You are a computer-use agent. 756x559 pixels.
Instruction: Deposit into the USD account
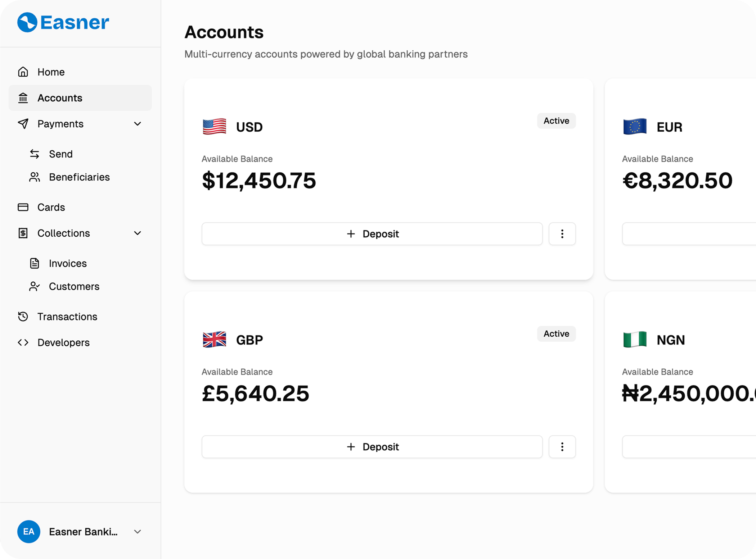(x=372, y=234)
